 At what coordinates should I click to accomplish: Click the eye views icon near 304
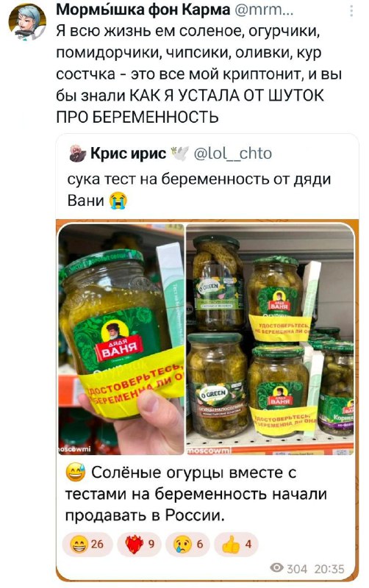[276, 568]
